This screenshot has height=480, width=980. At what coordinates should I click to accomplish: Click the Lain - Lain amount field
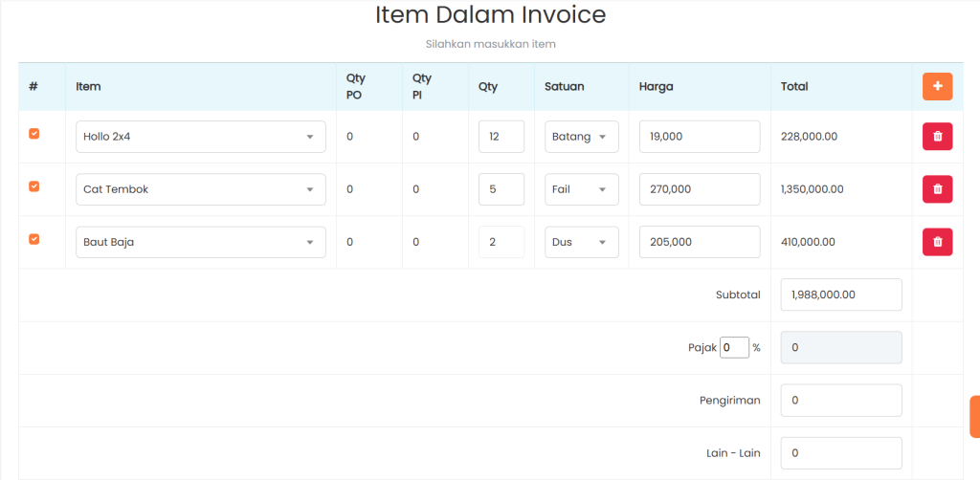pos(841,453)
